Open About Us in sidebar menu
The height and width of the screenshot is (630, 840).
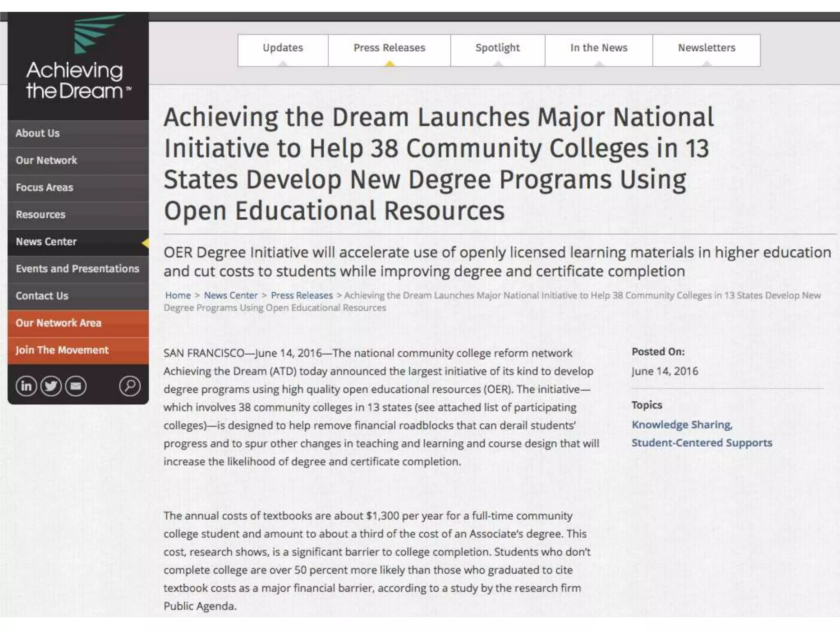(x=38, y=133)
